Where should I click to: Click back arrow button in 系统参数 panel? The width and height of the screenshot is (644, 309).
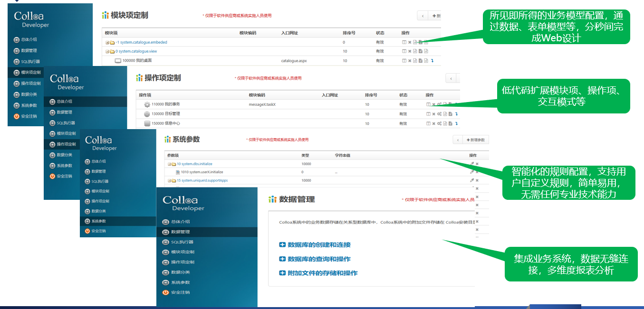click(458, 140)
